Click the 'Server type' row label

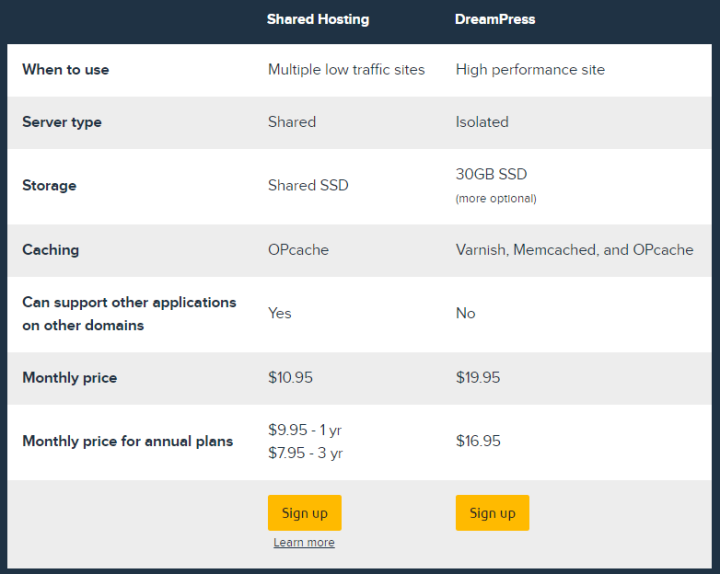62,122
